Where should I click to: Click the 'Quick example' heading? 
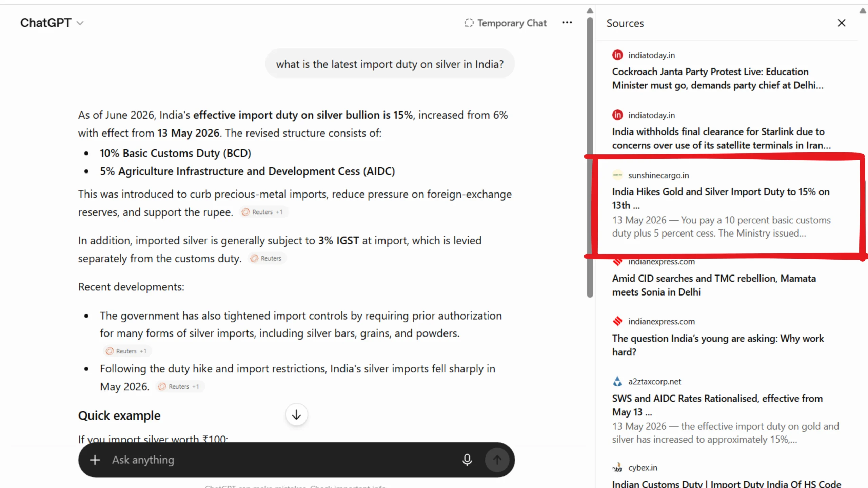(x=119, y=415)
